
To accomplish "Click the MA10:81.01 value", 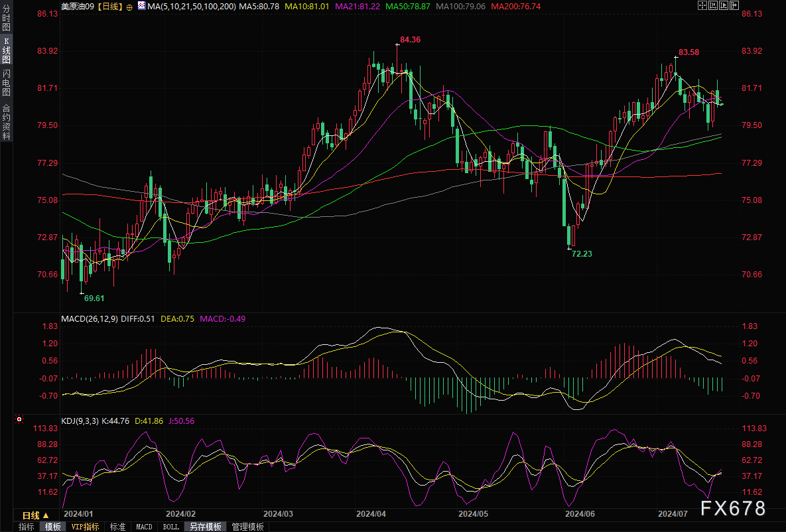I will 307,7.
